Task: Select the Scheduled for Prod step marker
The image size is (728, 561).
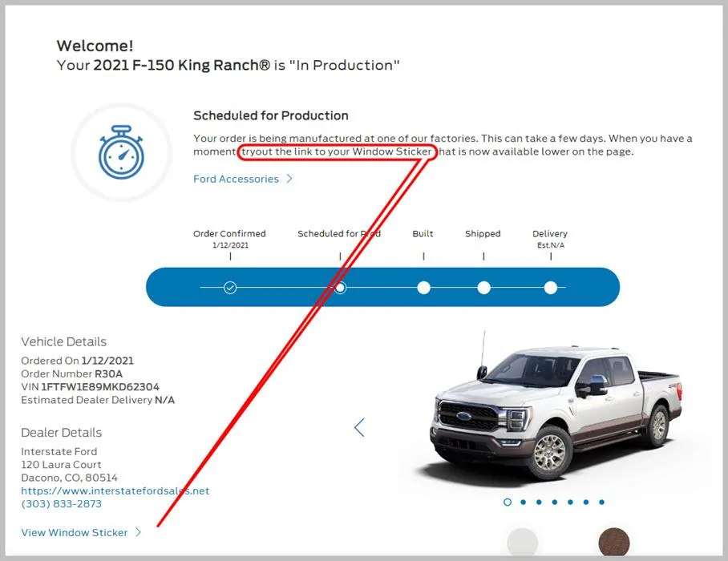Action: click(340, 288)
